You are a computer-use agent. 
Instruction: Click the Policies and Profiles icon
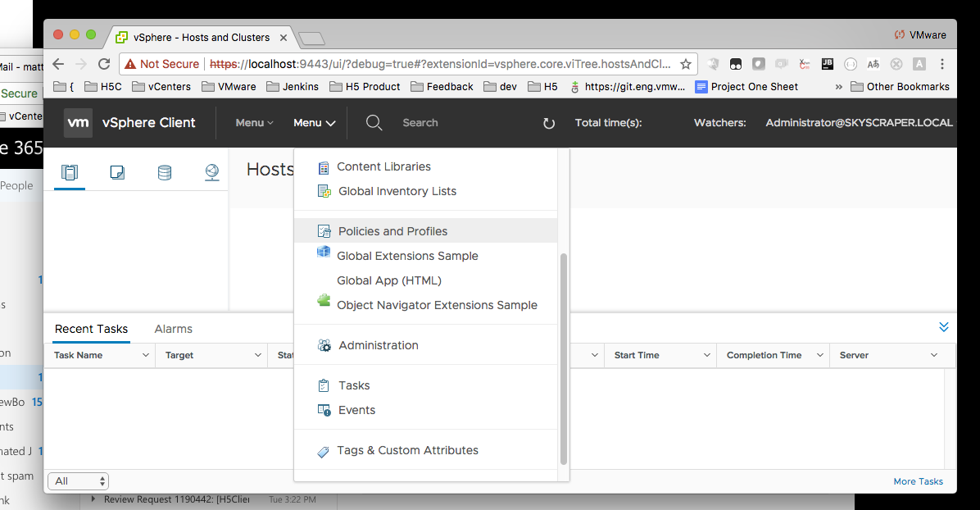point(324,231)
